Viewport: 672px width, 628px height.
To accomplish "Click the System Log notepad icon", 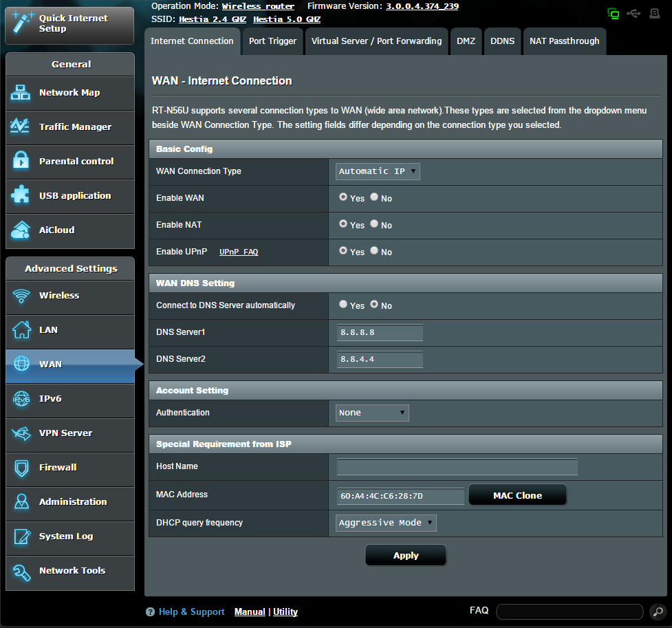I will click(22, 537).
